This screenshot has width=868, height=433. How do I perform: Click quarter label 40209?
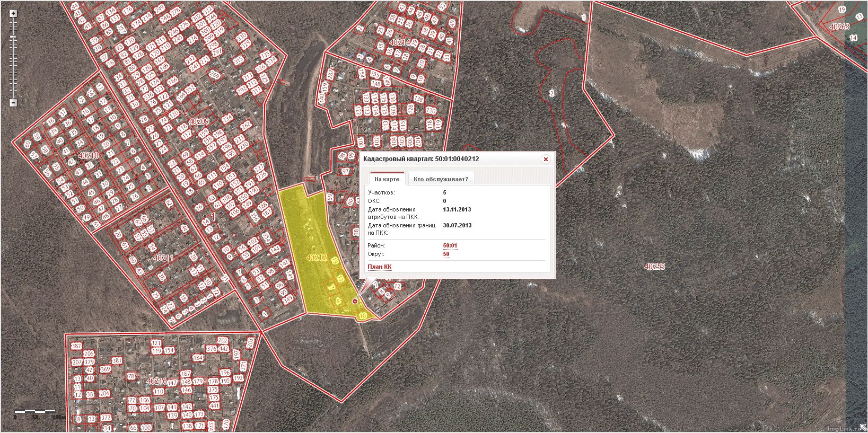tap(199, 121)
